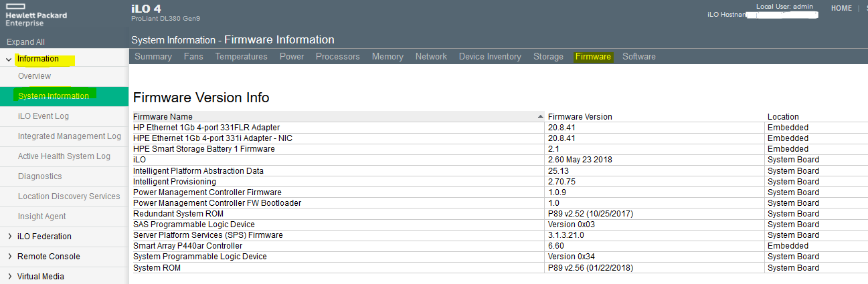Click version P89 v2.56 (01/22/2018)

pos(590,268)
